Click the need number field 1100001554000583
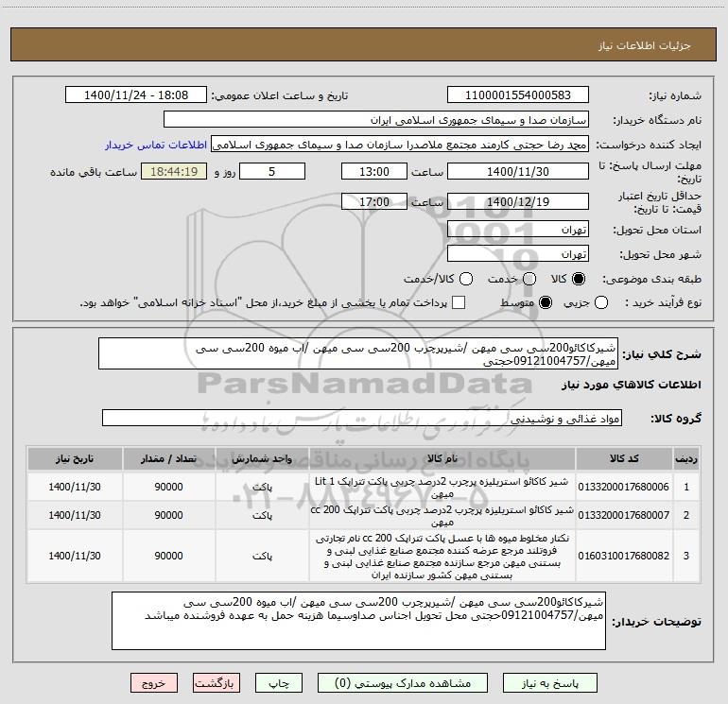Viewport: 728px width, 704px height. 518,95
